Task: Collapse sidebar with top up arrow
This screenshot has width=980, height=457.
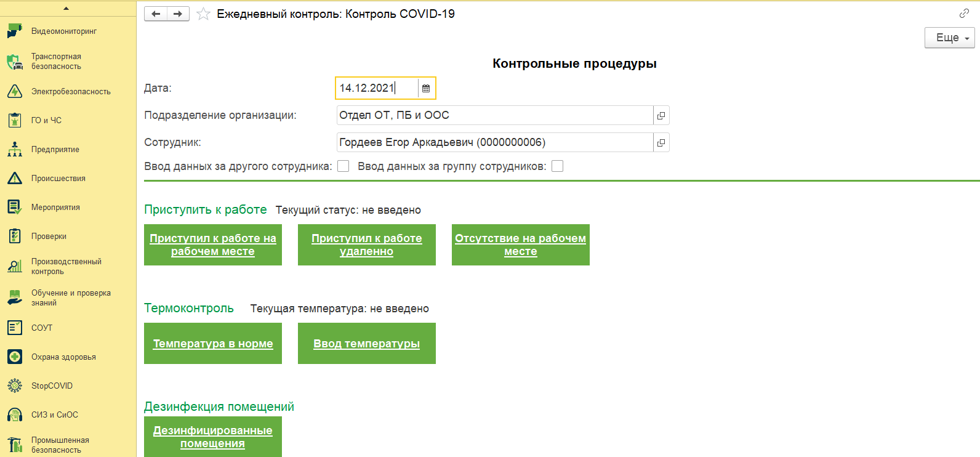Action: point(66,9)
